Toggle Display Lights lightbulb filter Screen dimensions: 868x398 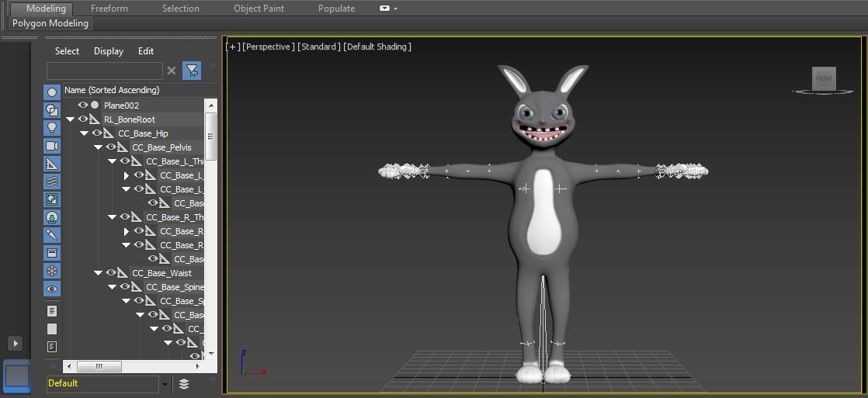click(x=52, y=128)
